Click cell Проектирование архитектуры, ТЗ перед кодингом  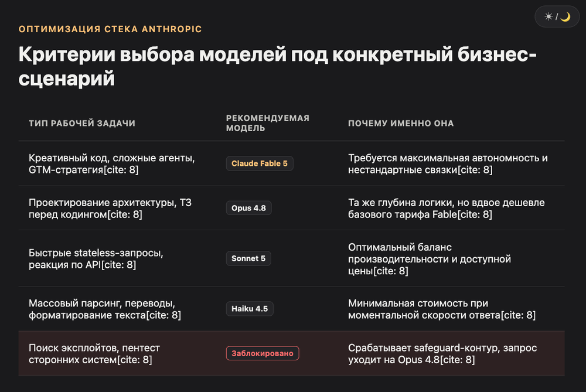coord(110,208)
